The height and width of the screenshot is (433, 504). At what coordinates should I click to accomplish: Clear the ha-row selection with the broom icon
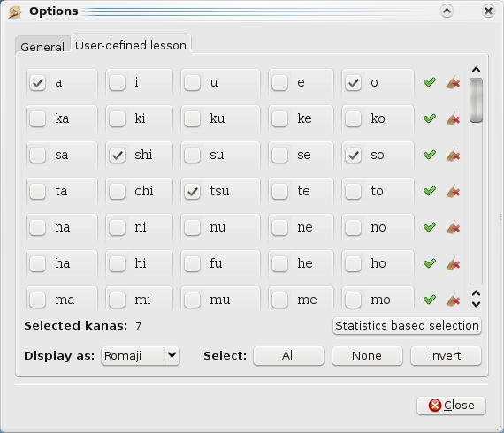click(454, 263)
